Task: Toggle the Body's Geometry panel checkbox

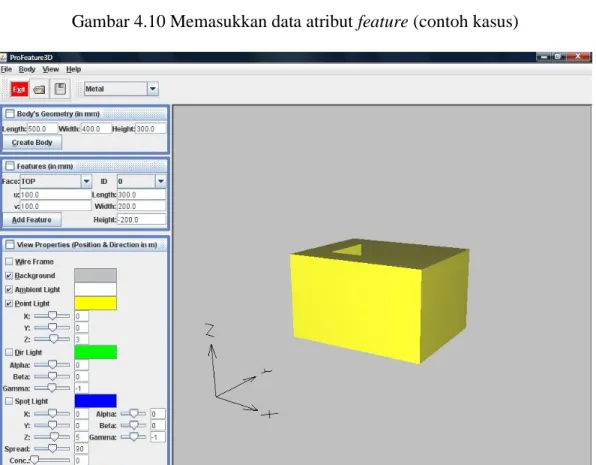Action: coord(10,114)
